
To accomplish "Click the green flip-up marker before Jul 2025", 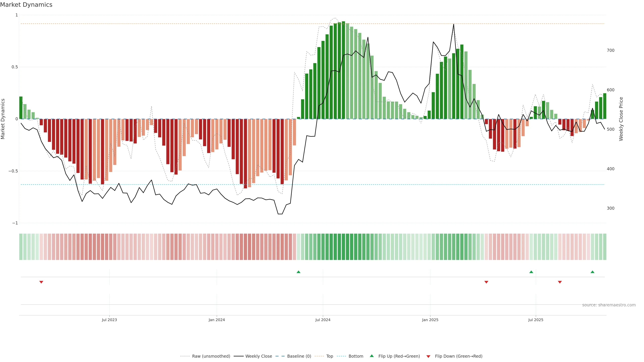I will click(531, 272).
